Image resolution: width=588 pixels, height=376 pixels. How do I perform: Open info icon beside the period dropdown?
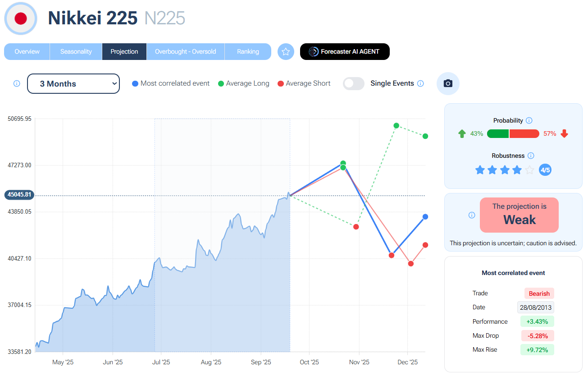coord(17,83)
